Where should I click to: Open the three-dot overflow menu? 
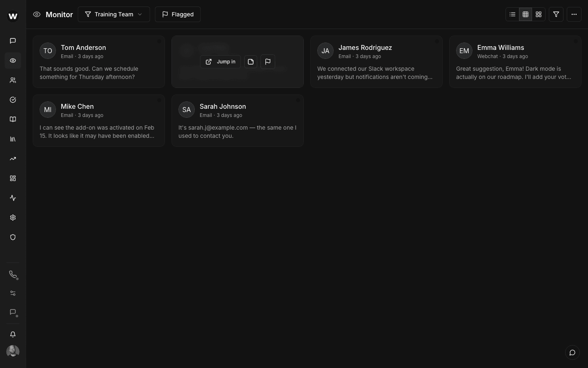(x=574, y=14)
